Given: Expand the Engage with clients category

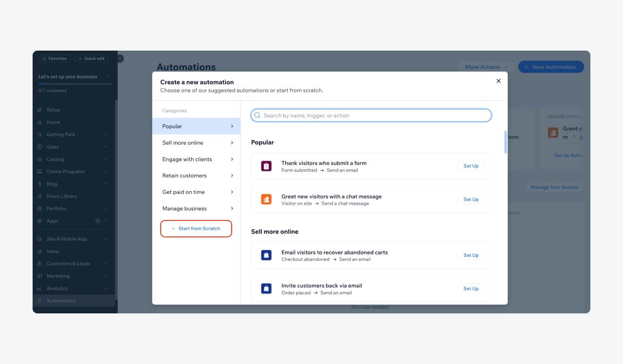Looking at the screenshot, I should [196, 159].
